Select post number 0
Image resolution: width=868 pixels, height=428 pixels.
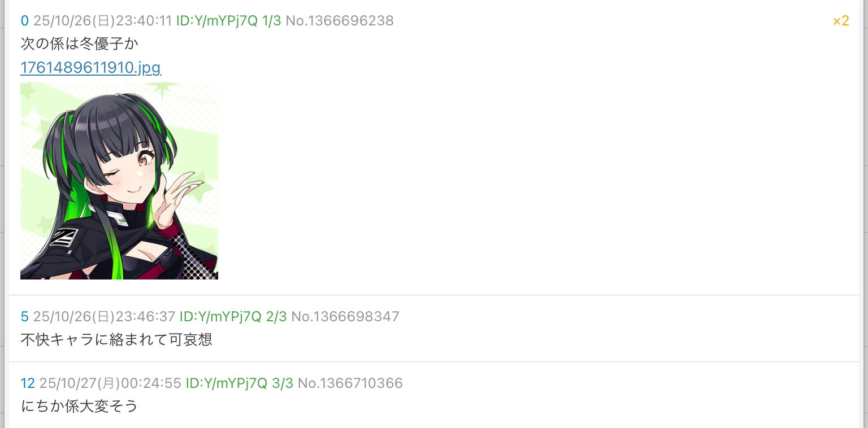(24, 21)
